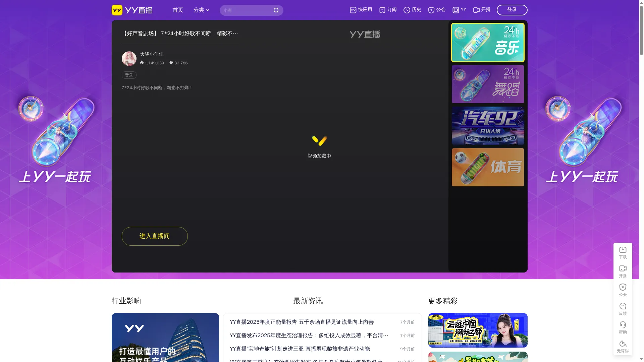Open 公会 guild in header

tap(437, 10)
